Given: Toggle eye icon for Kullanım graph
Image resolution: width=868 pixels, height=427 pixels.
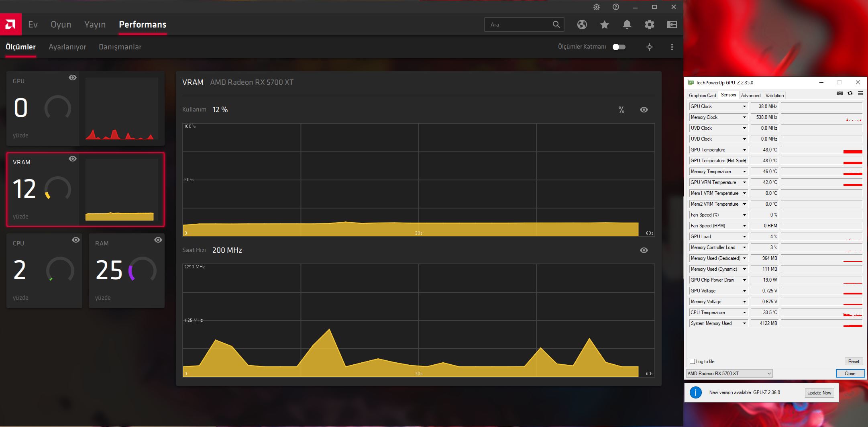Looking at the screenshot, I should tap(644, 110).
